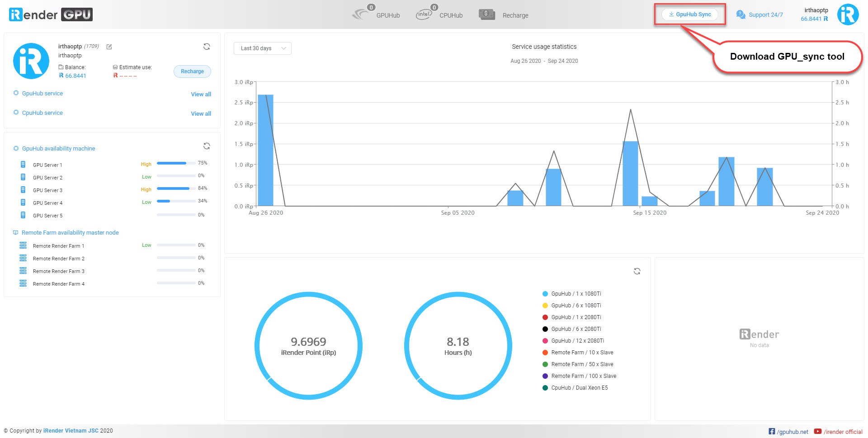Open the GPUHub navigation item
868x438 pixels.
tap(377, 14)
